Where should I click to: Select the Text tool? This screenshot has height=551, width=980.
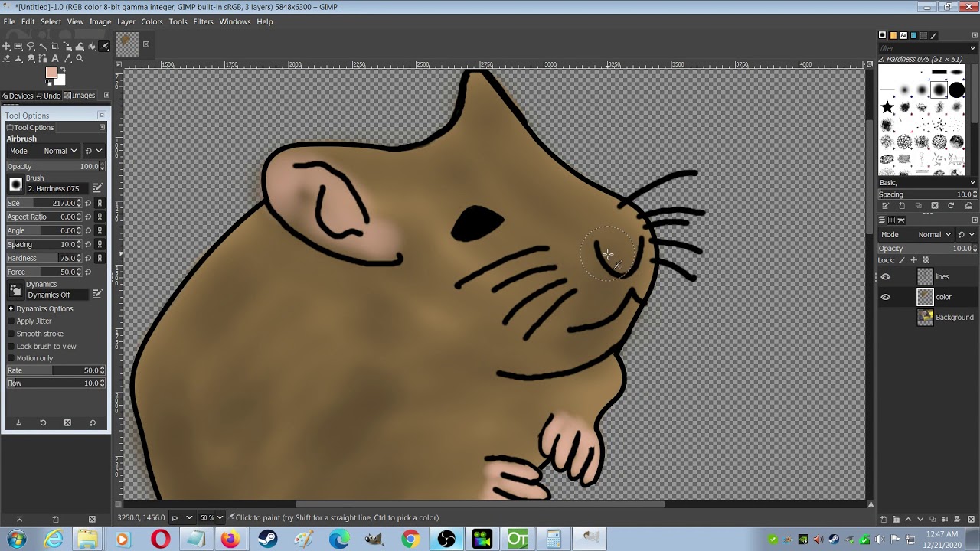[x=55, y=59]
